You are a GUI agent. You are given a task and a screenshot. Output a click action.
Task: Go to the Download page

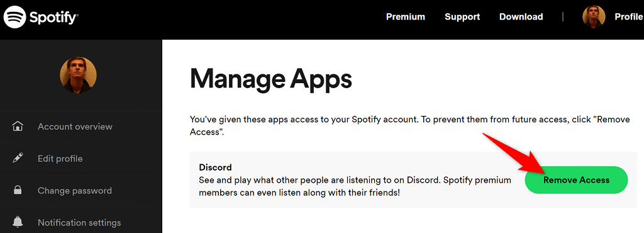point(521,17)
